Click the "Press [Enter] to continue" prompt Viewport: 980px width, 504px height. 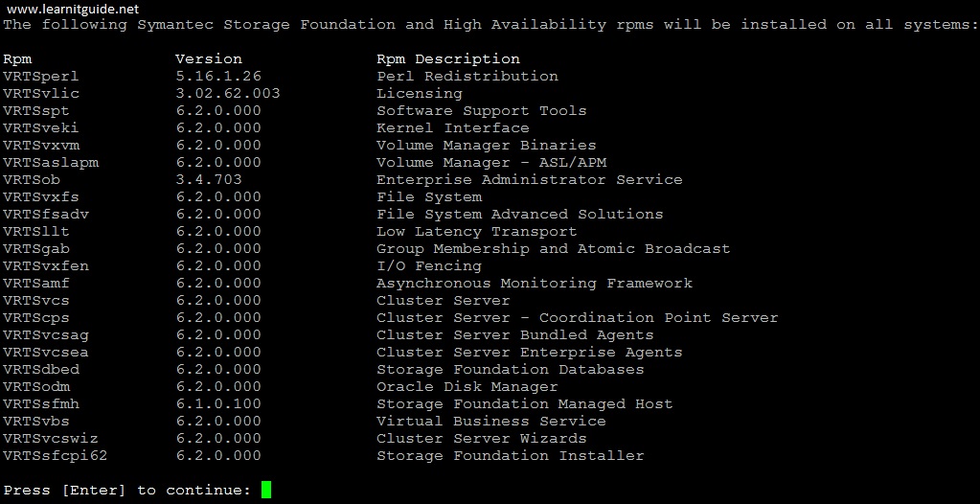[127, 491]
